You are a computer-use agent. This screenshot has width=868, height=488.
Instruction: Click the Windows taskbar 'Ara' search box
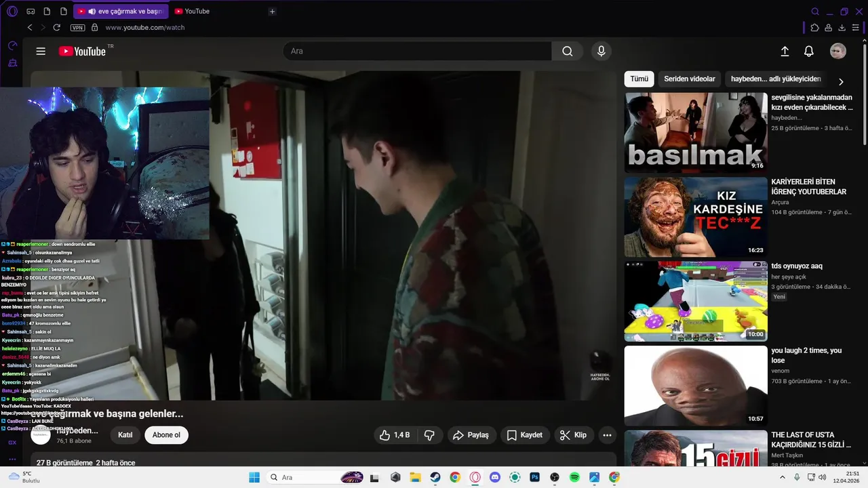click(x=317, y=477)
